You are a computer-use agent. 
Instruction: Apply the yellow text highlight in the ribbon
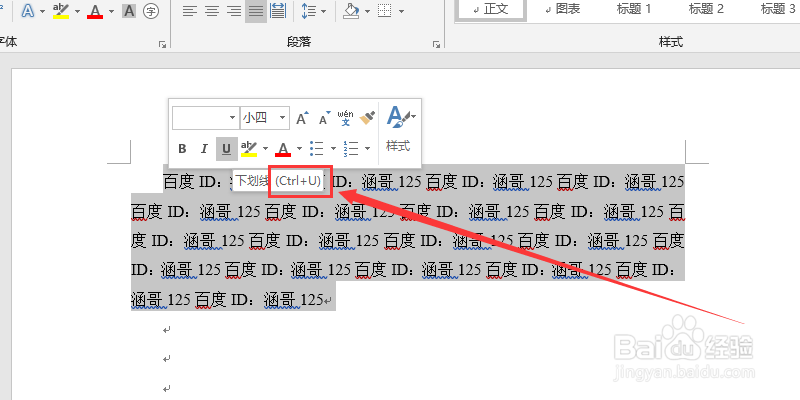click(62, 11)
